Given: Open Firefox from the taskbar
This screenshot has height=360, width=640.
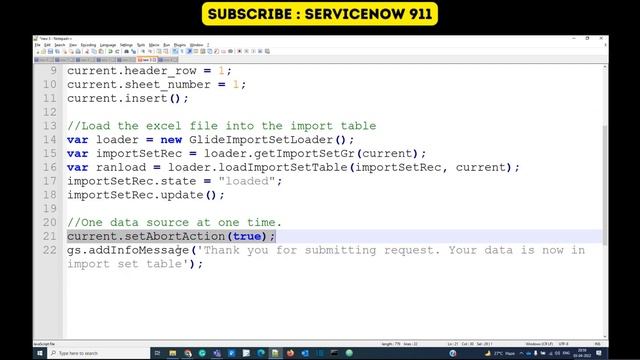Looking at the screenshot, I should pos(290,353).
